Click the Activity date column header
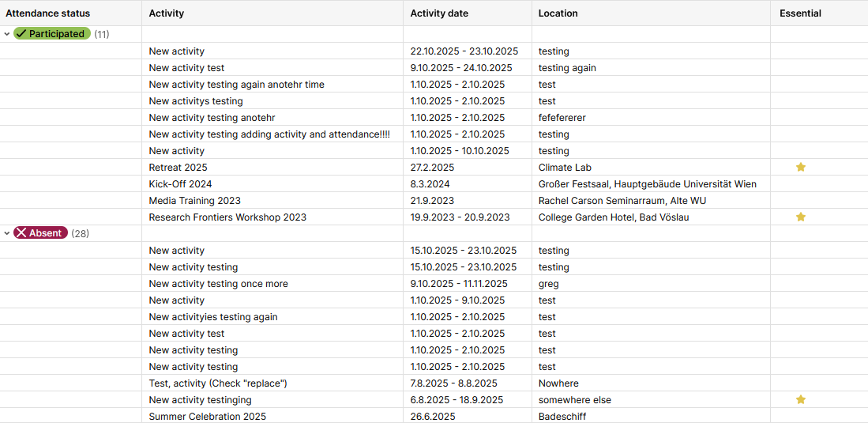Viewport: 868px width, 423px height. click(x=439, y=13)
